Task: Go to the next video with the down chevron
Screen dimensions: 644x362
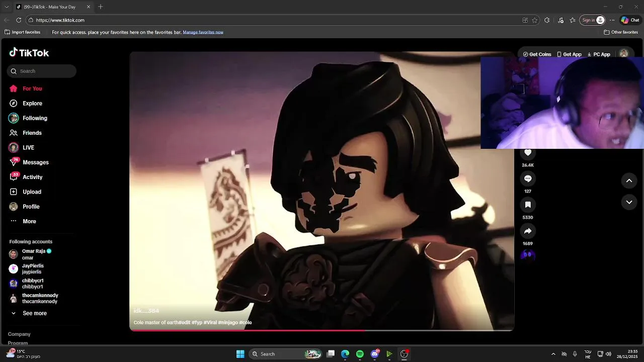Action: (x=629, y=202)
